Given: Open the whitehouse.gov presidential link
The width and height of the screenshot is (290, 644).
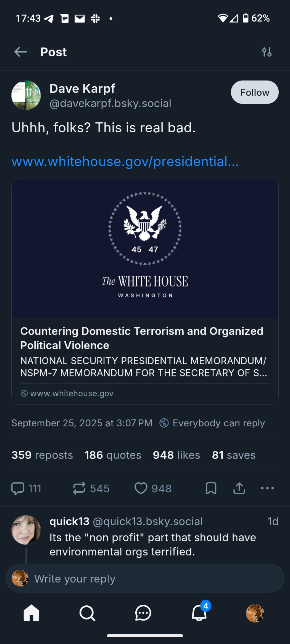Looking at the screenshot, I should pyautogui.click(x=125, y=161).
